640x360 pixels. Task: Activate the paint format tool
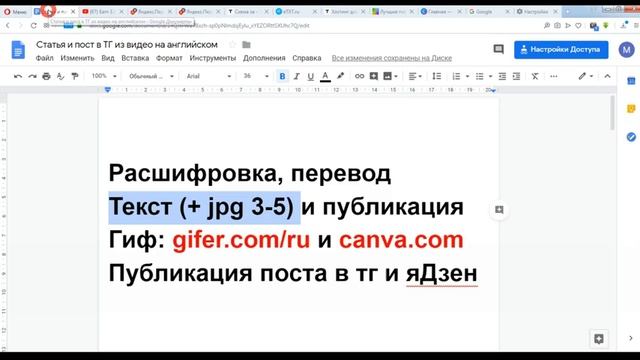[75, 76]
